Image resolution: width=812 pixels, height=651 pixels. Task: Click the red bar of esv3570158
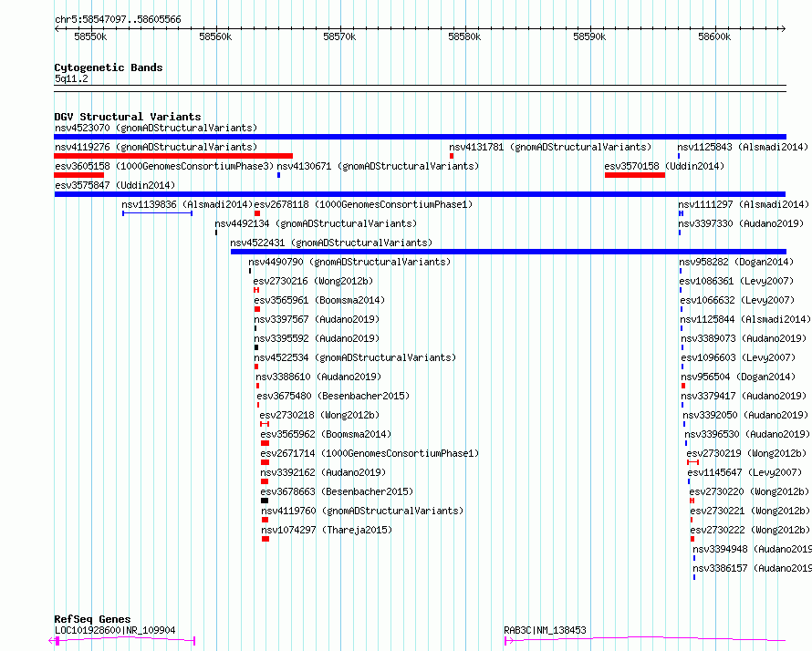pyautogui.click(x=635, y=175)
